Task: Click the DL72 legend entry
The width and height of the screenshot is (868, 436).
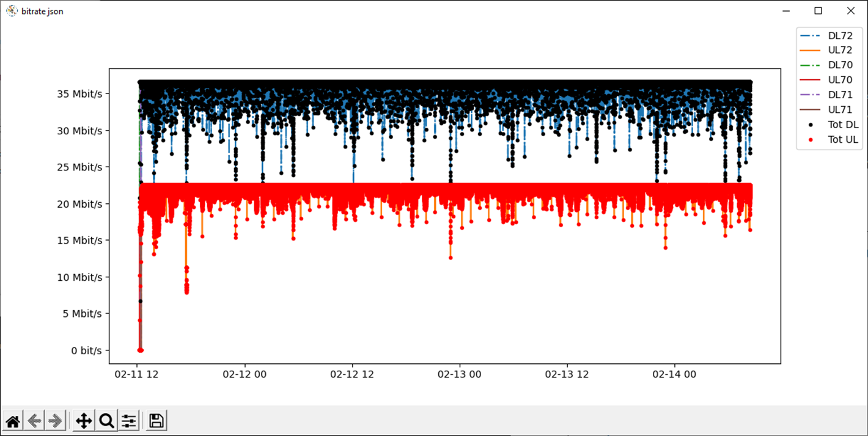Action: [826, 36]
